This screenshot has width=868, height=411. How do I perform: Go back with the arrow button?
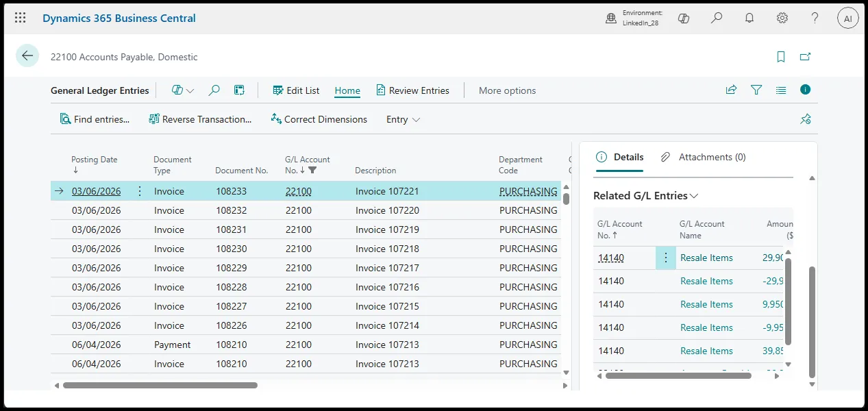tap(27, 56)
